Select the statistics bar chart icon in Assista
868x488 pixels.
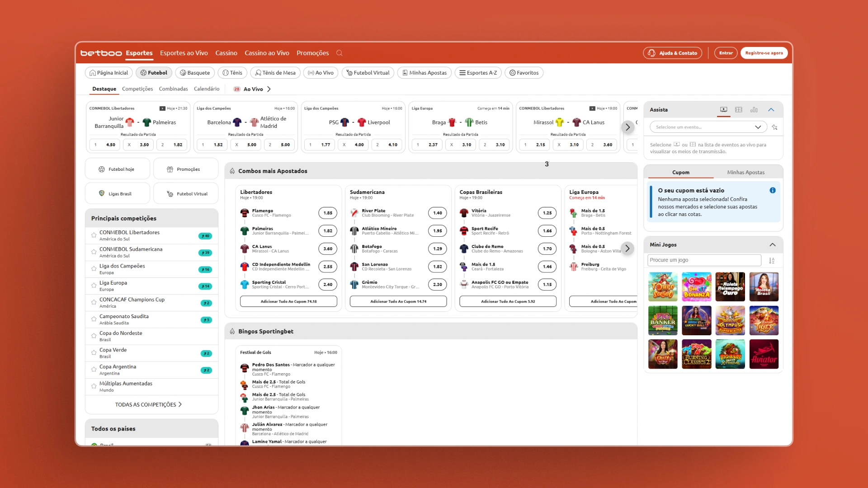pyautogui.click(x=754, y=110)
